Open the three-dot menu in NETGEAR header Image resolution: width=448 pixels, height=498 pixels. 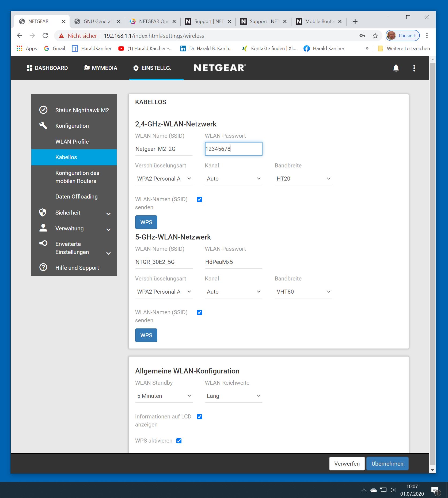click(414, 68)
